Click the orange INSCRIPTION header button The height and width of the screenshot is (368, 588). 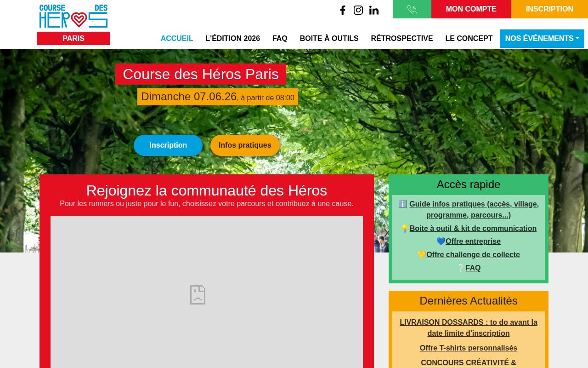(549, 9)
